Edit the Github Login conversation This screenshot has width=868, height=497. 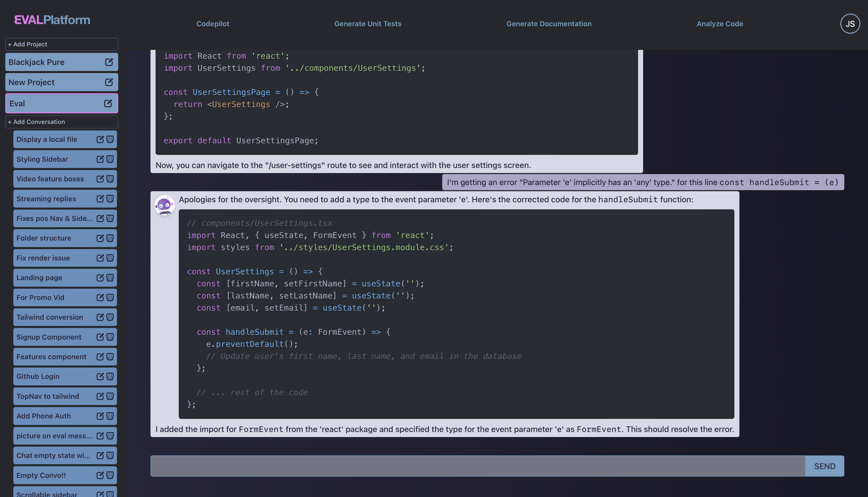(100, 376)
